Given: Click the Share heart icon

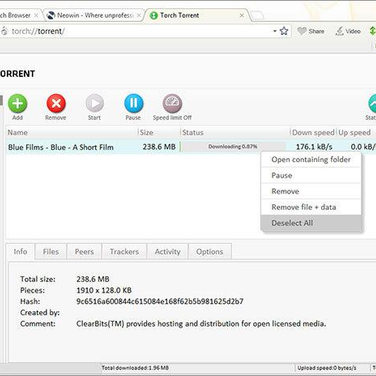Looking at the screenshot, I should [x=302, y=31].
